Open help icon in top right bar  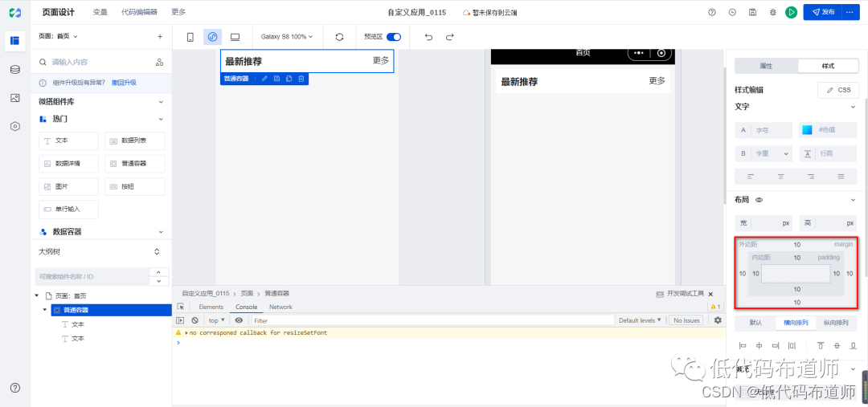click(x=712, y=12)
